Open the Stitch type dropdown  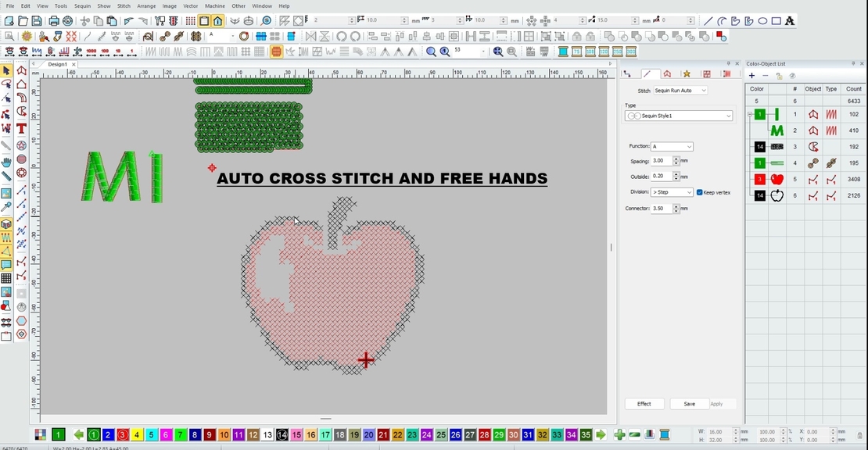pos(680,91)
